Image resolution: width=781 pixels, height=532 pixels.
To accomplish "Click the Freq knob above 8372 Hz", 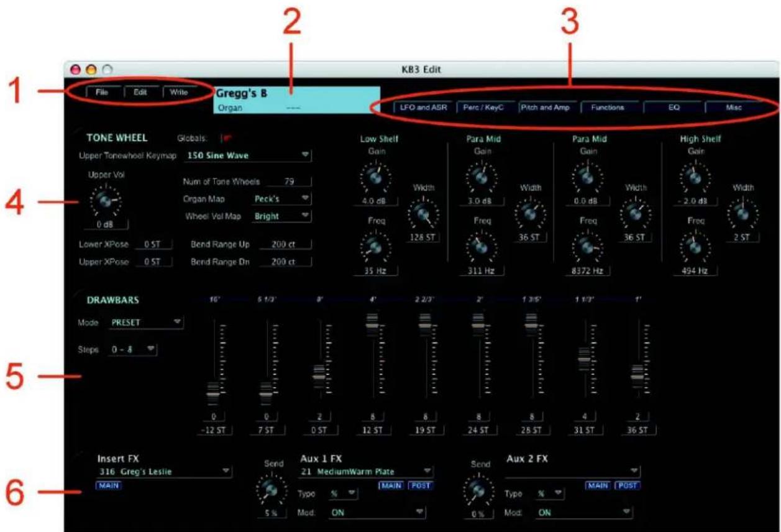I will (x=588, y=248).
